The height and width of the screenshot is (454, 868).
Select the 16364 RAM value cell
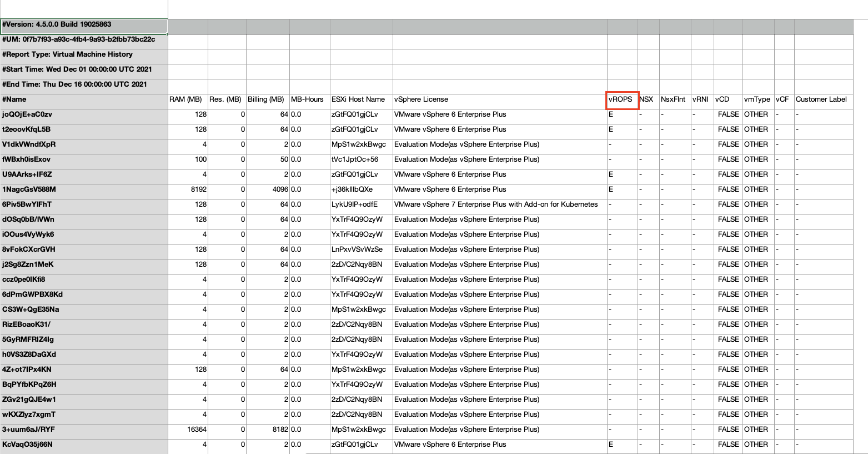(x=188, y=430)
